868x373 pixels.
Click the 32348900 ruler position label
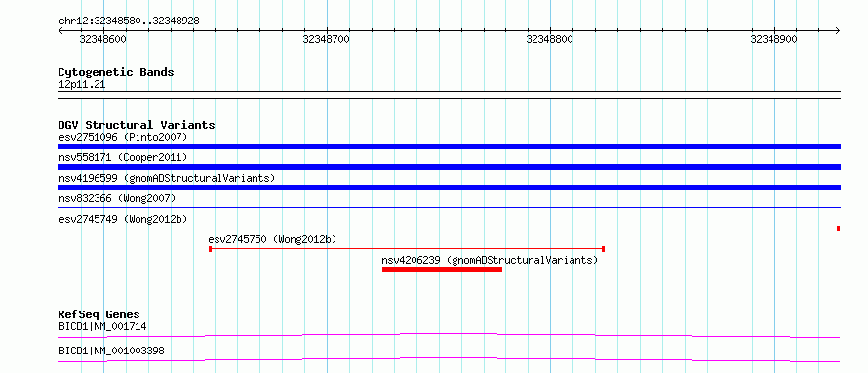point(774,39)
